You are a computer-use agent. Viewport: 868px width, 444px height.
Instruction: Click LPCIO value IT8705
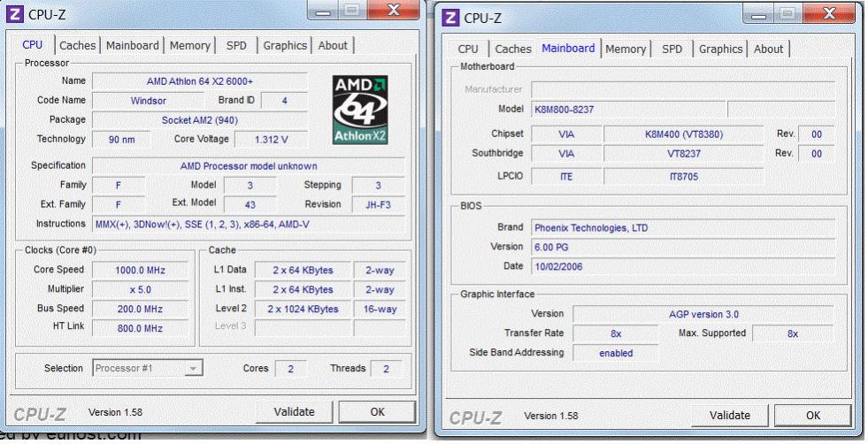684,177
